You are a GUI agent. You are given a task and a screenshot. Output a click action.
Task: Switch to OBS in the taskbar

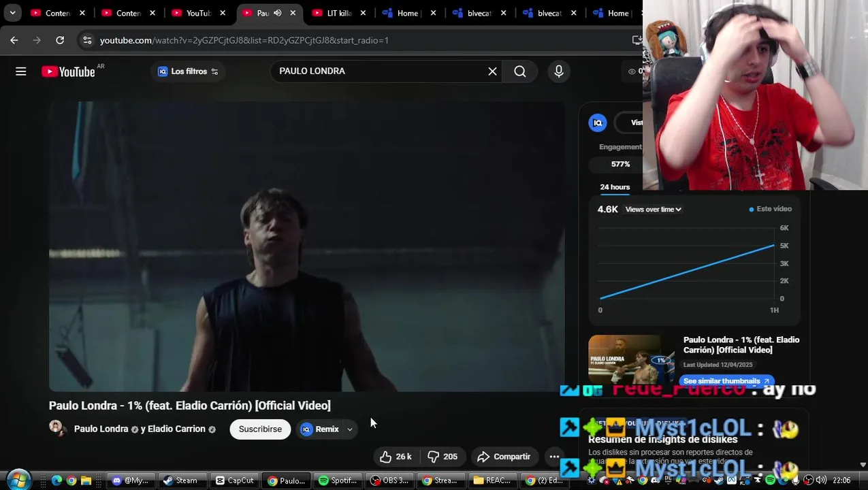tap(389, 480)
